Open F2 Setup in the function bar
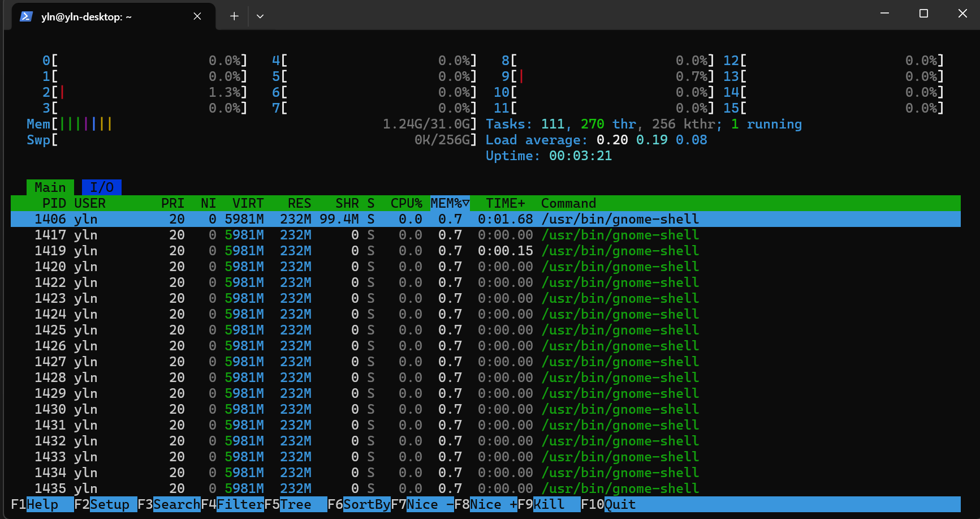980x519 pixels. 106,504
